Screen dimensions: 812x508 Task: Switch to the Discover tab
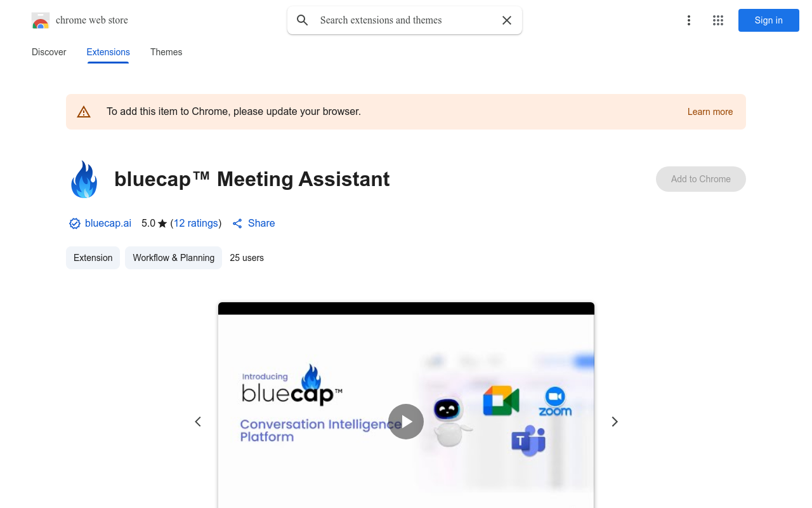pos(49,52)
